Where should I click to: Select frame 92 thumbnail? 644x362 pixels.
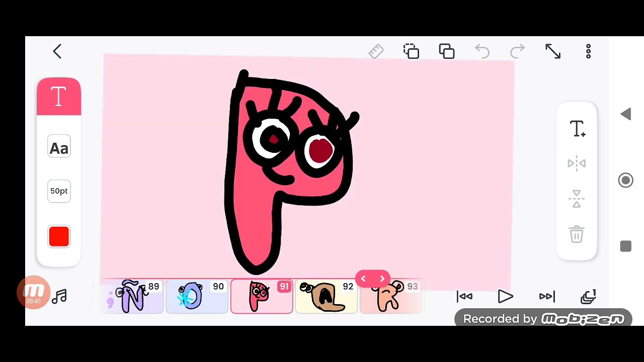[x=326, y=297]
